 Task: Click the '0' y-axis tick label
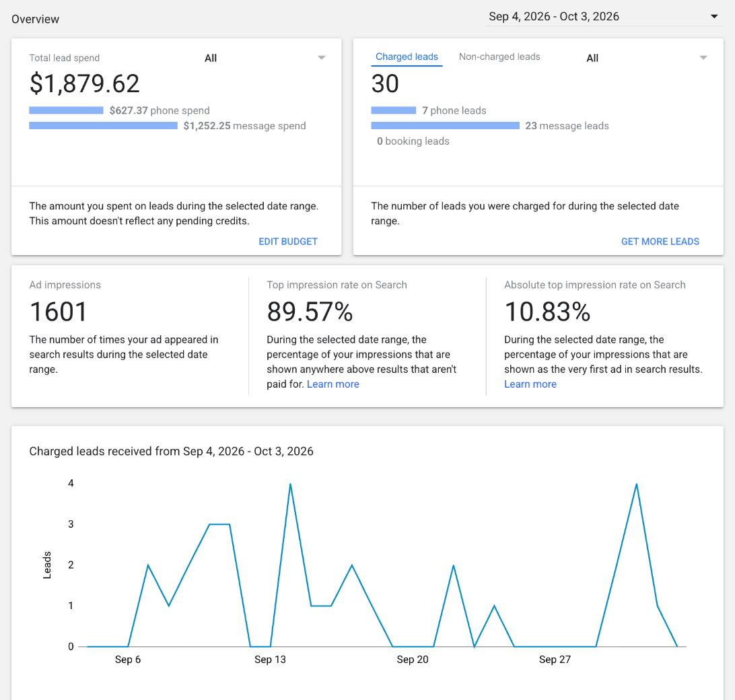click(71, 647)
